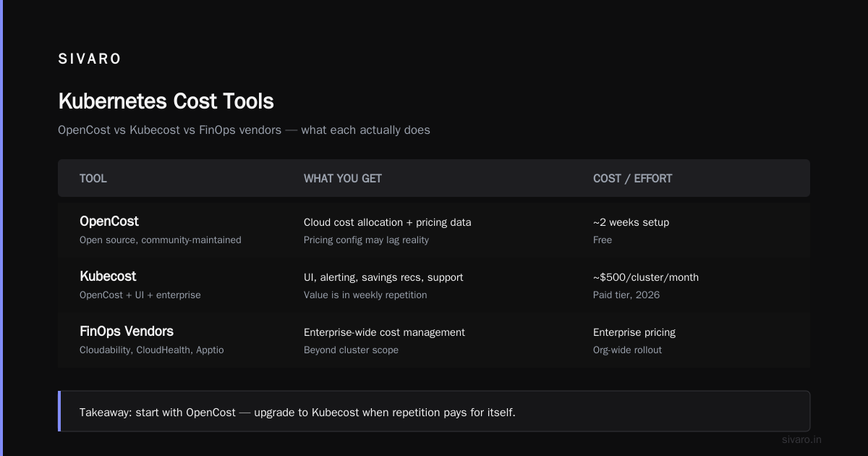Click the 'Enterprise pricing' cell
The height and width of the screenshot is (456, 868).
(x=634, y=332)
